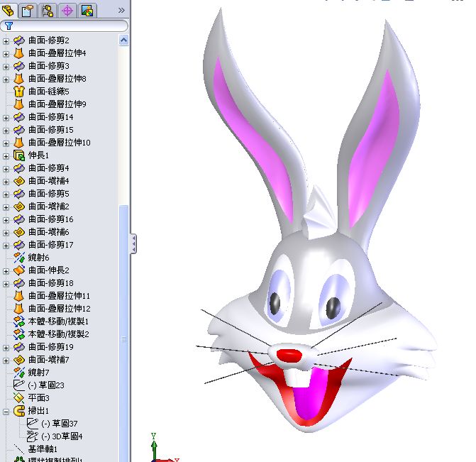Expand more manager tabs with the chevron

(x=121, y=11)
